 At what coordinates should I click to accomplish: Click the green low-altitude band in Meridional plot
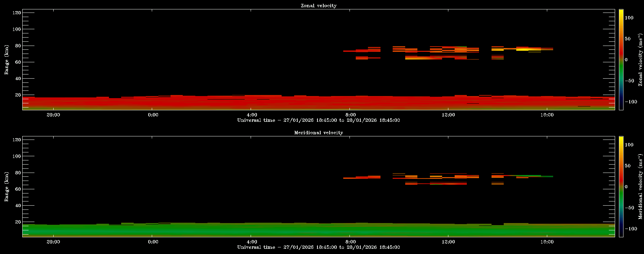click(x=313, y=230)
